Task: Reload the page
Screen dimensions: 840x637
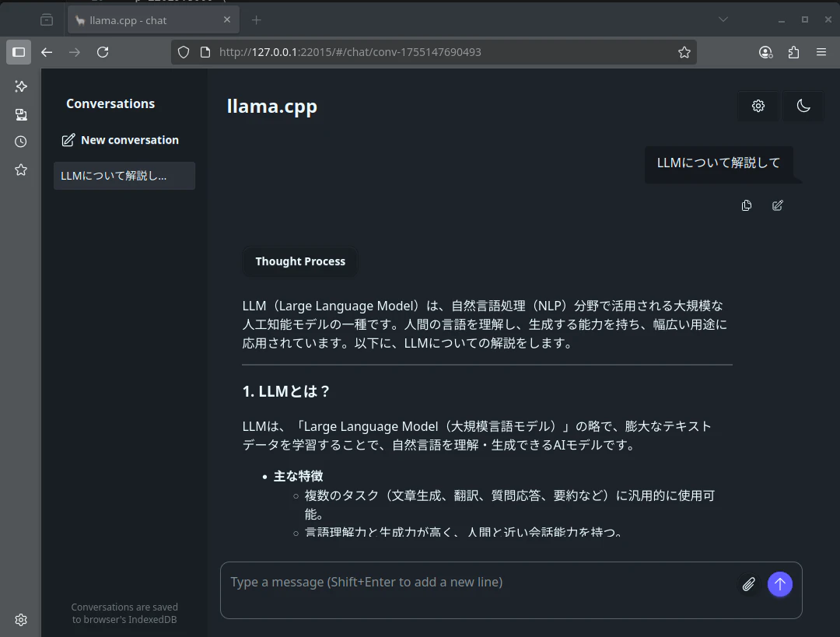Action: coord(103,52)
